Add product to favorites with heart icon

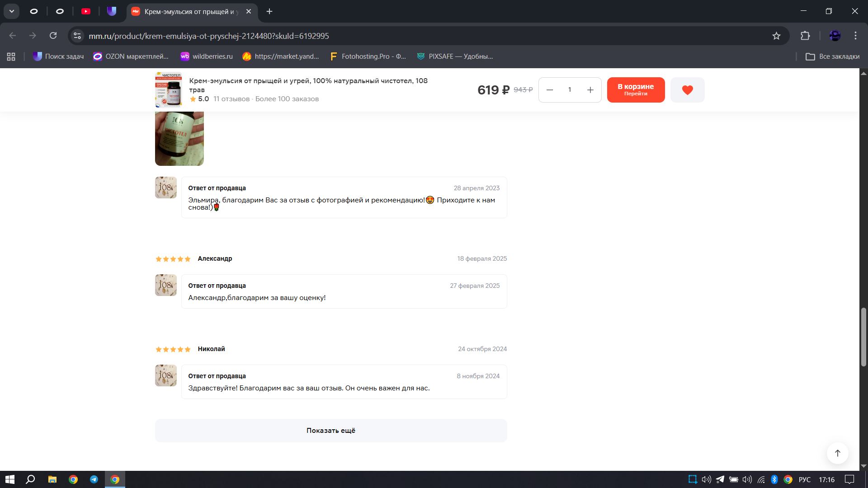click(687, 90)
